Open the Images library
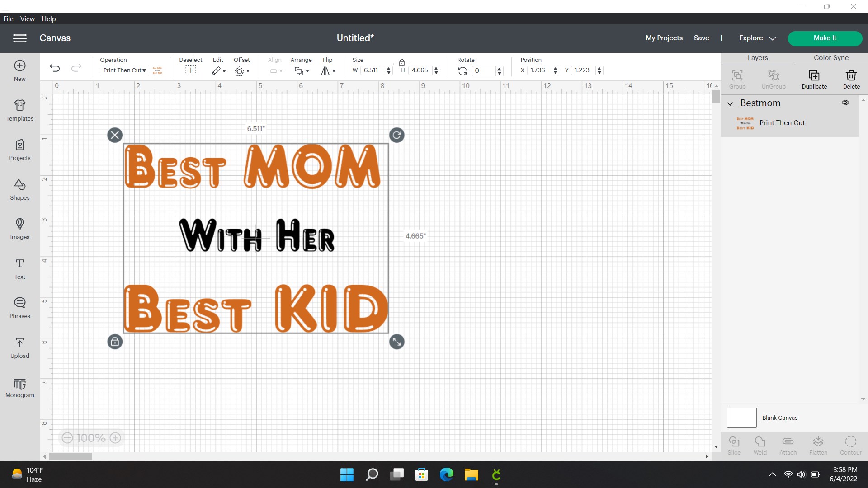 point(20,229)
